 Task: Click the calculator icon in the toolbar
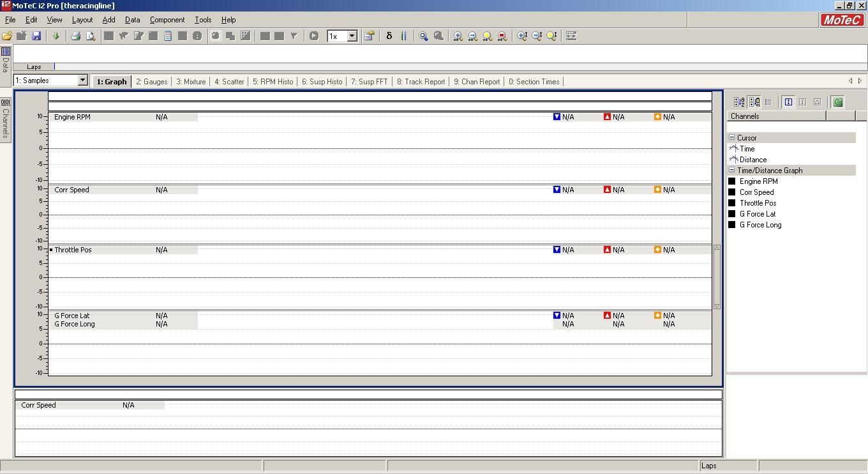[x=168, y=36]
